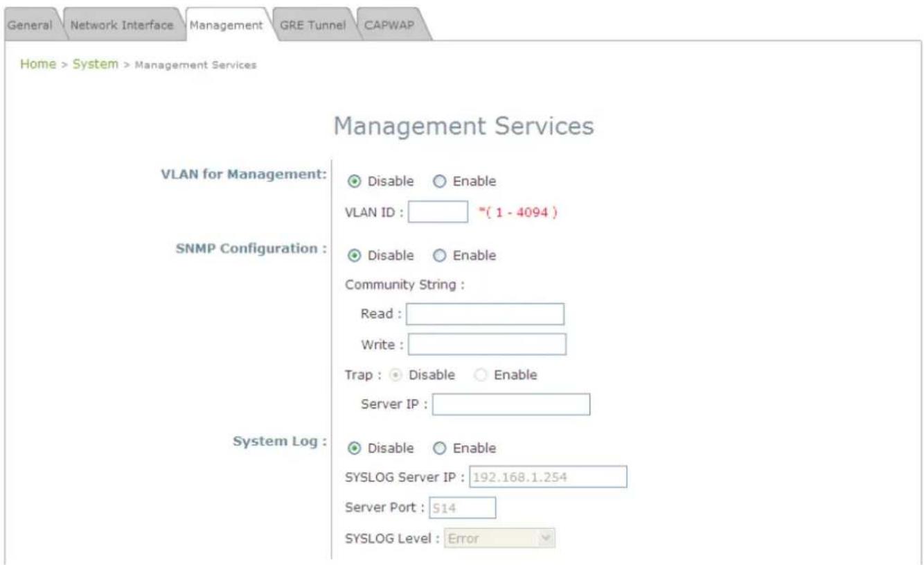Viewport: 924px width, 565px height.
Task: Switch to the CAPWAP tab
Action: point(390,26)
